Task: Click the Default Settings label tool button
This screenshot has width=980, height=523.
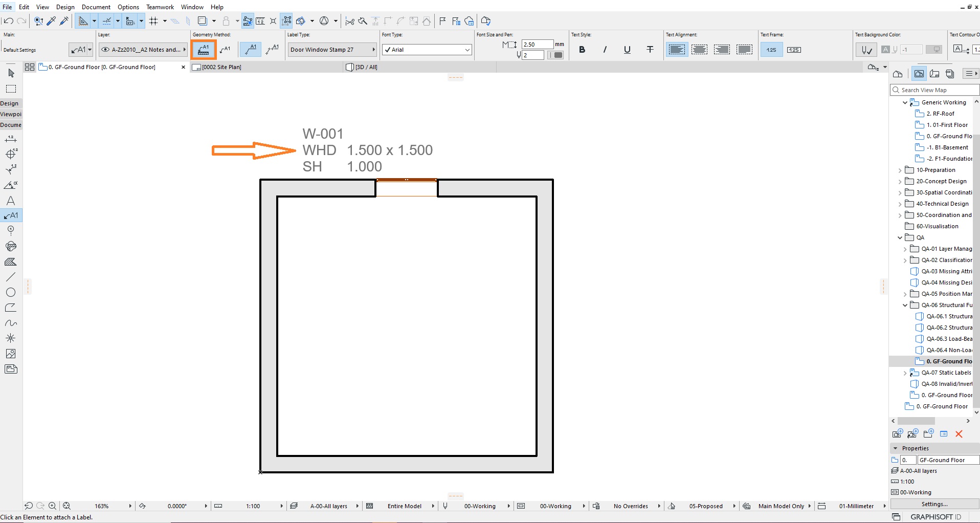Action: (81, 50)
